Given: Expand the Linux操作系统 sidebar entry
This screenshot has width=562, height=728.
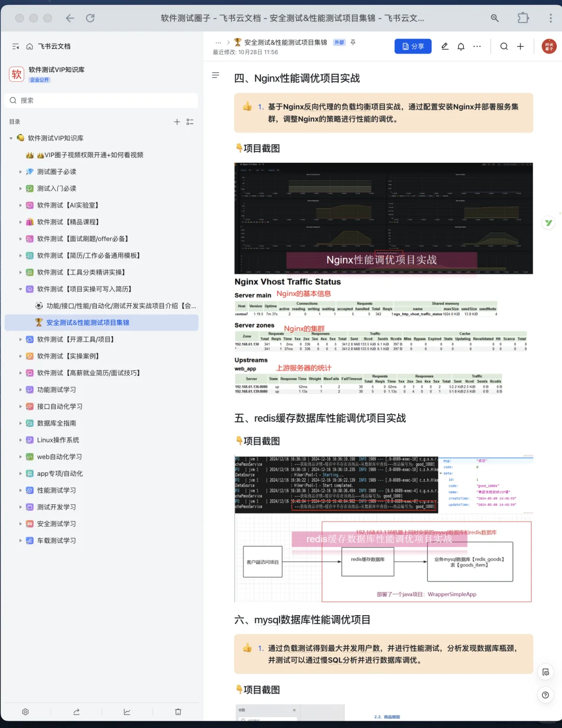Looking at the screenshot, I should [20, 440].
